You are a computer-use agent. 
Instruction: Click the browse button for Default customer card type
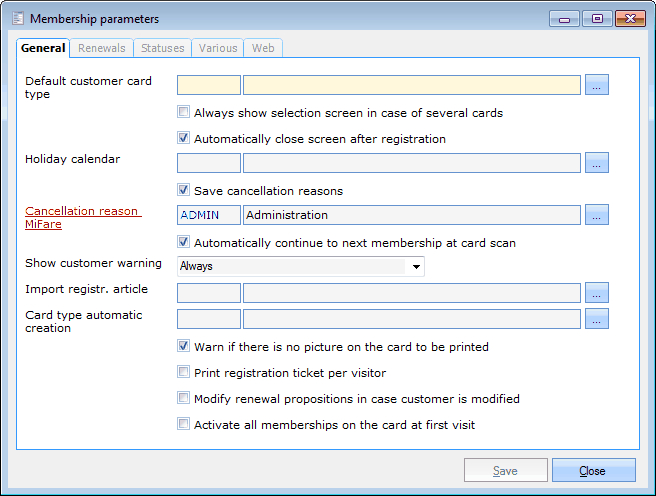point(597,85)
